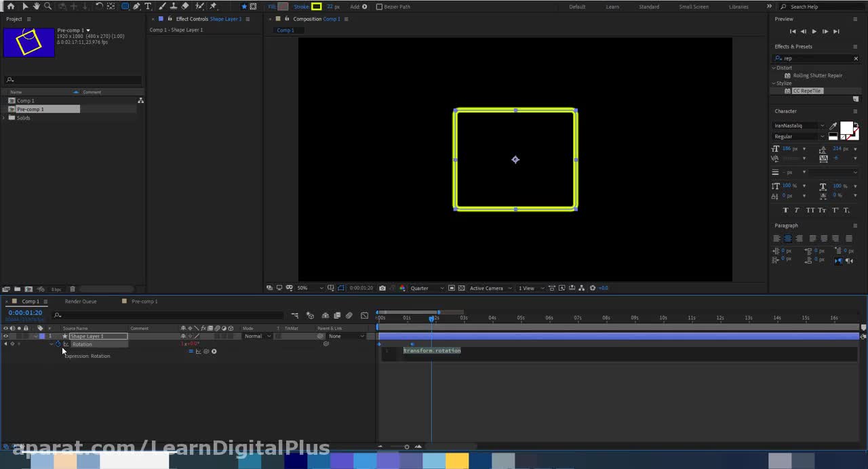Click the Rotation stopwatch icon

pyautogui.click(x=58, y=344)
